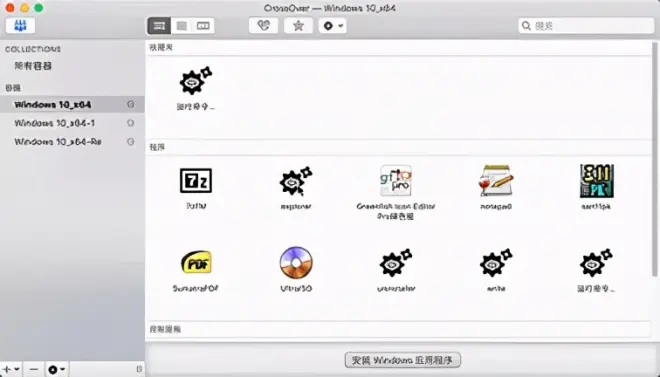Open the gear dropdown at sidebar bottom
660x377 pixels.
click(56, 369)
